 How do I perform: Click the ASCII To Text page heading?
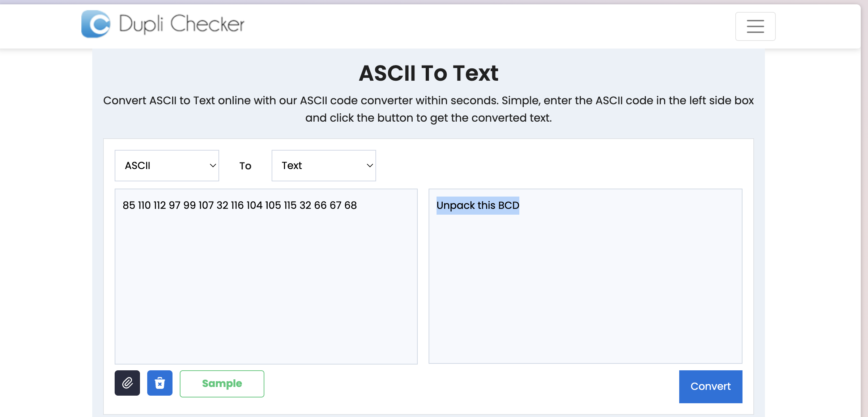click(429, 73)
